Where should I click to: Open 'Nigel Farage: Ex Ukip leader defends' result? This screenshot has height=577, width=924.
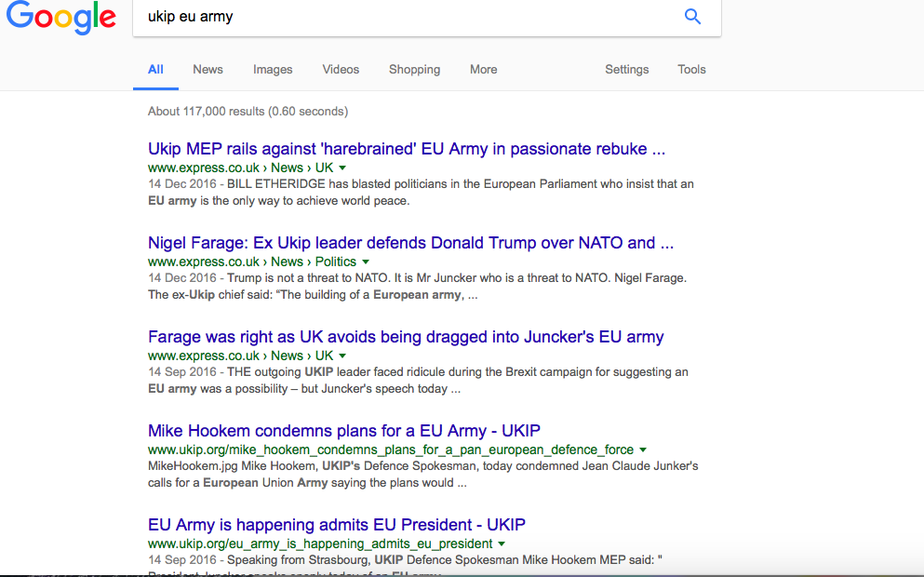pyautogui.click(x=410, y=243)
